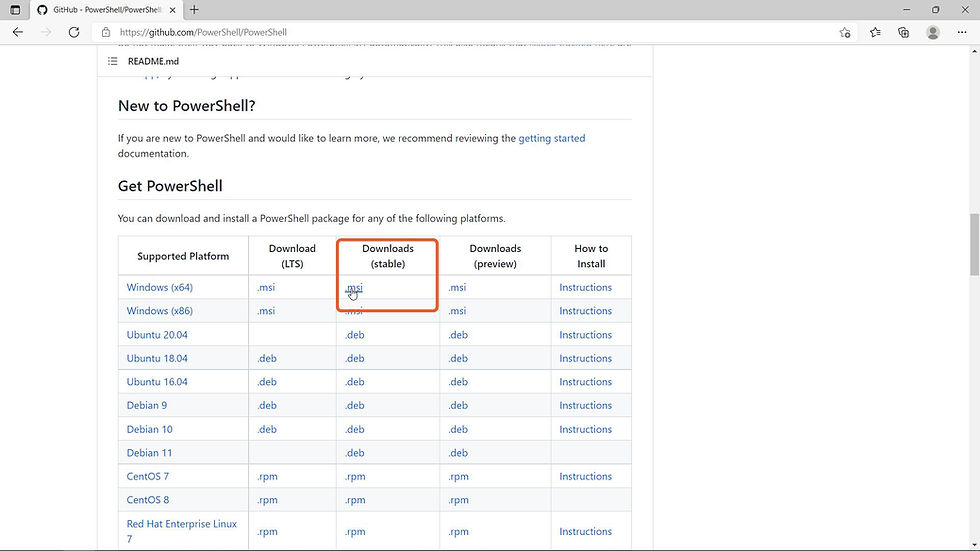Open Ubuntu 20.04 install Instructions
Viewport: 980px width, 551px height.
(x=586, y=335)
